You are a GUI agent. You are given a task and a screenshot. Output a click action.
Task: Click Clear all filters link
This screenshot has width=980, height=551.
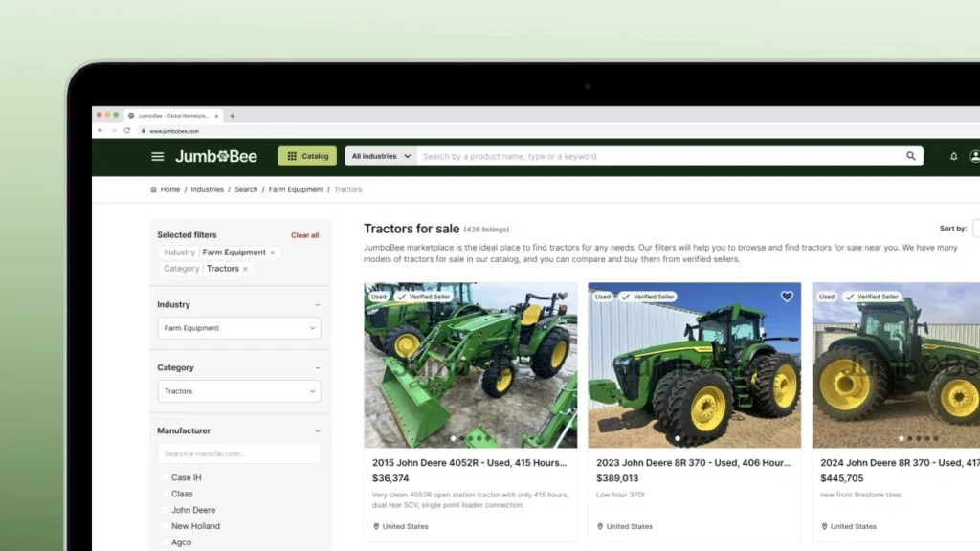304,235
